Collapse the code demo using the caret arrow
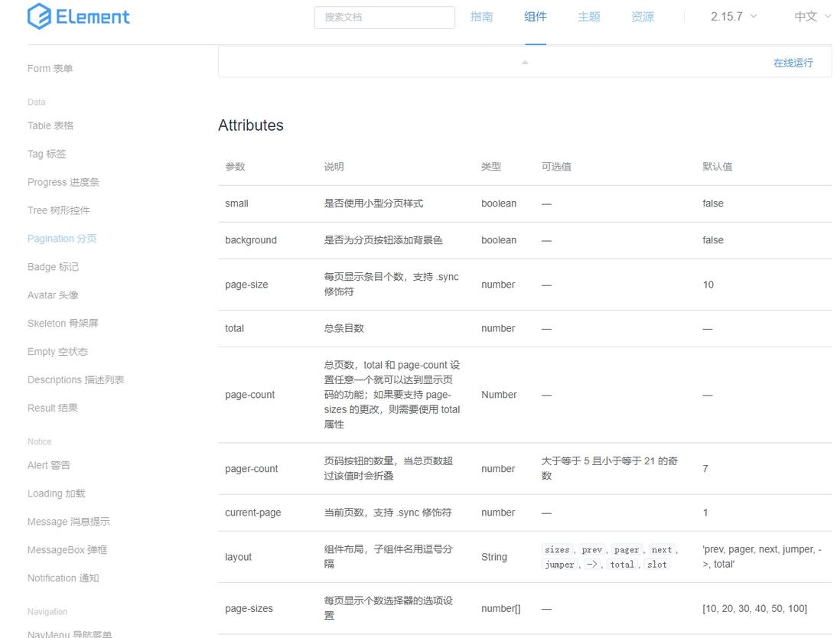 [x=525, y=62]
